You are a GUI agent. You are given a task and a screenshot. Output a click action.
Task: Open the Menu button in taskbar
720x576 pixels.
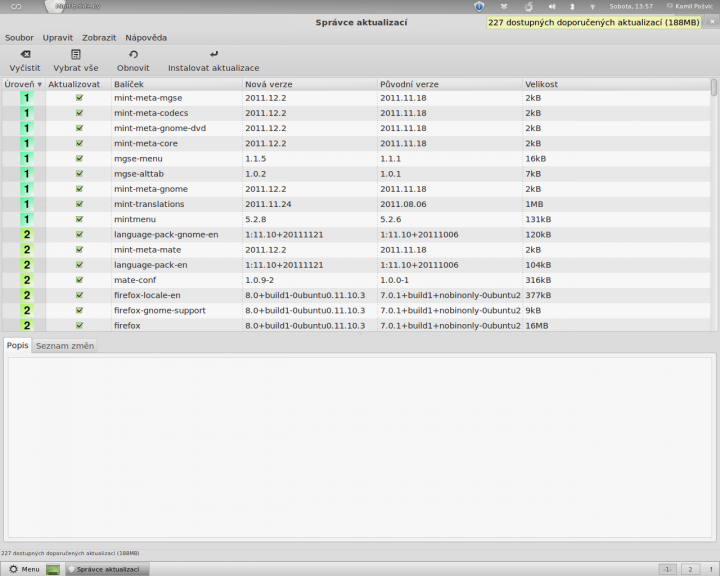tap(25, 570)
